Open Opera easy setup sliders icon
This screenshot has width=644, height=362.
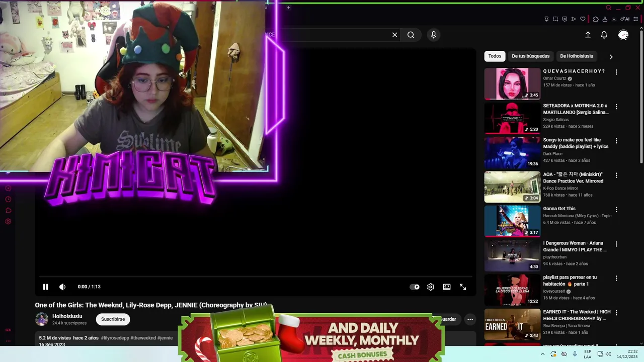[636, 19]
